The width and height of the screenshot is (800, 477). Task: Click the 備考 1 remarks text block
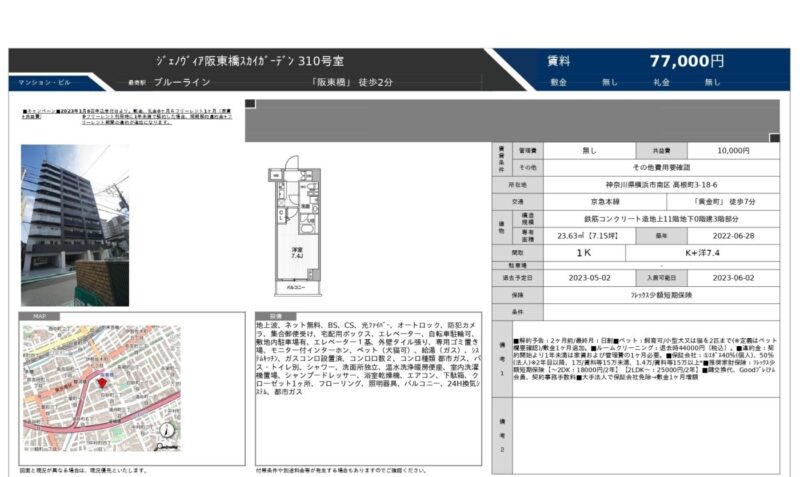coord(646,372)
